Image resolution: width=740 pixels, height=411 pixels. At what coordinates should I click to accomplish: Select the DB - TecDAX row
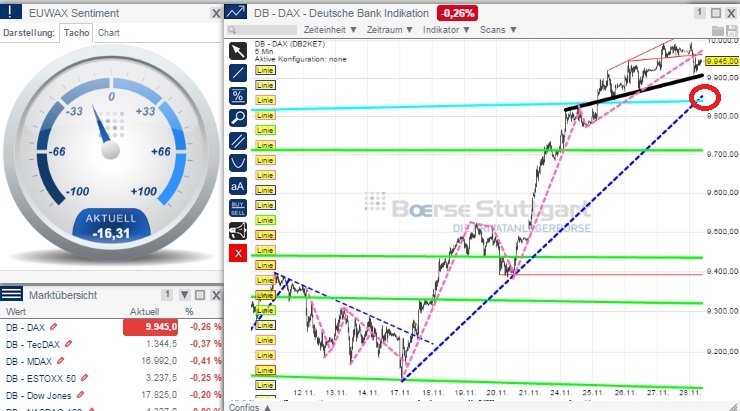pyautogui.click(x=111, y=344)
